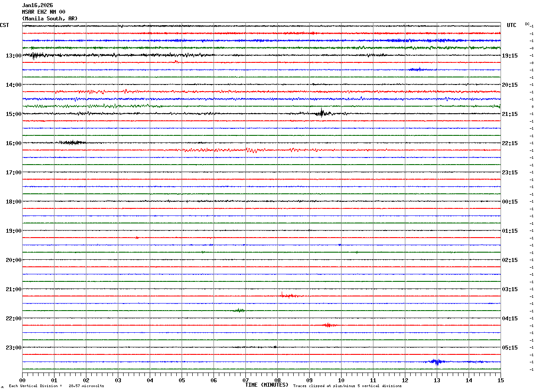Select the blue burst near minute 13 at bottom

tap(436, 361)
